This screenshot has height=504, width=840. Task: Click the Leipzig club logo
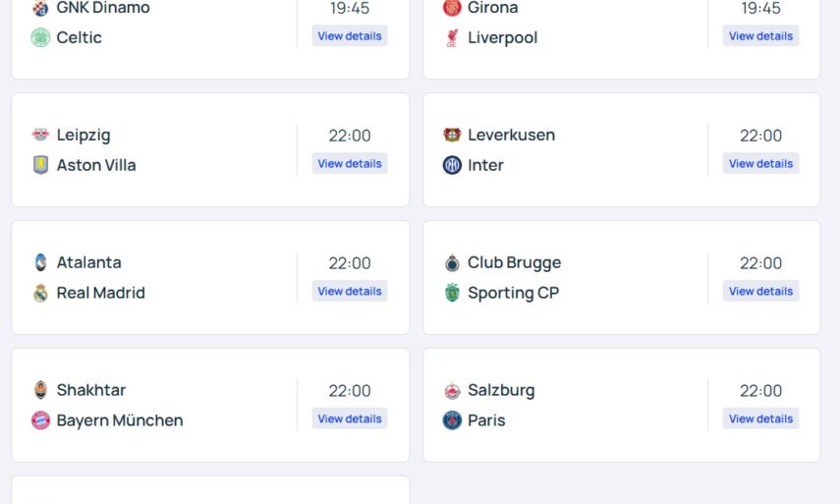click(40, 135)
